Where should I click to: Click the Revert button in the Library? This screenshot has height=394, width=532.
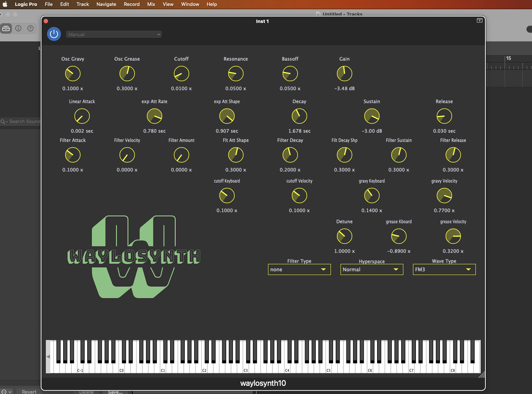coord(29,391)
